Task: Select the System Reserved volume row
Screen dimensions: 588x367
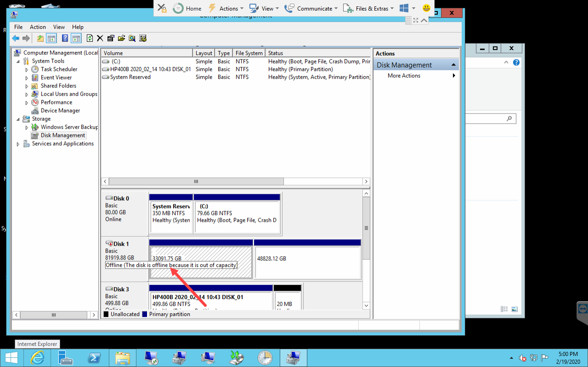Action: click(x=236, y=77)
